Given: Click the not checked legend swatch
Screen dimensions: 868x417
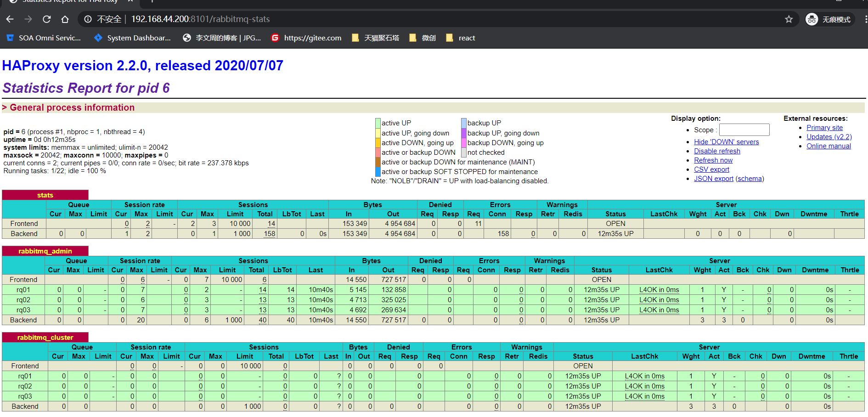Looking at the screenshot, I should coord(463,152).
